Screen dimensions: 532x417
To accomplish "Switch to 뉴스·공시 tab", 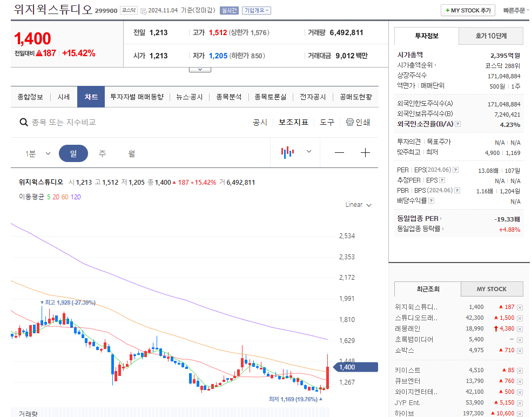I will (x=190, y=97).
